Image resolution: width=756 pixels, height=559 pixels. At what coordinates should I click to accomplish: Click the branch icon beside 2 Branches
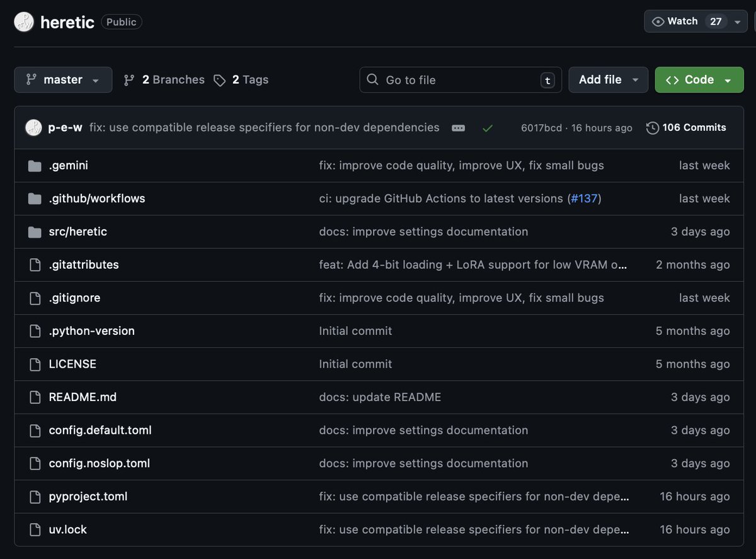point(129,80)
